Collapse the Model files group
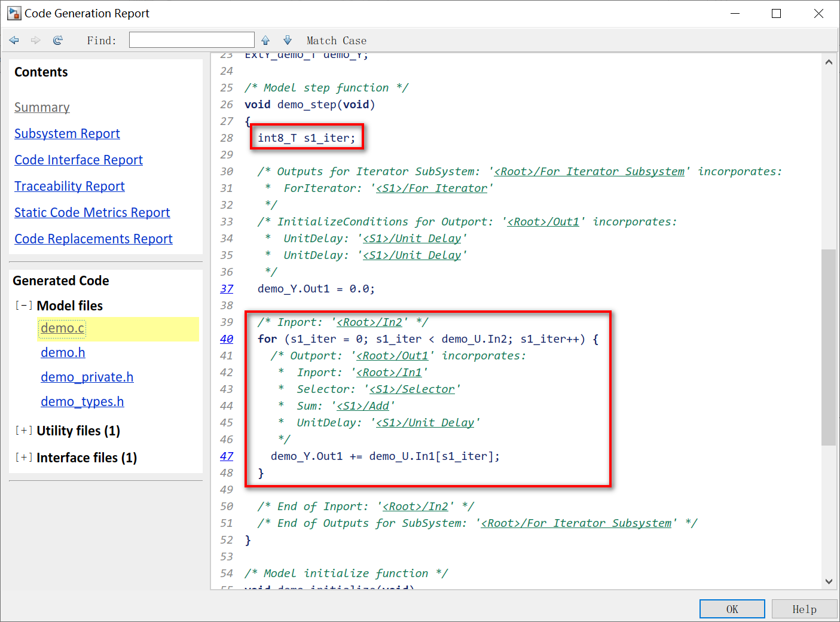 coord(24,306)
